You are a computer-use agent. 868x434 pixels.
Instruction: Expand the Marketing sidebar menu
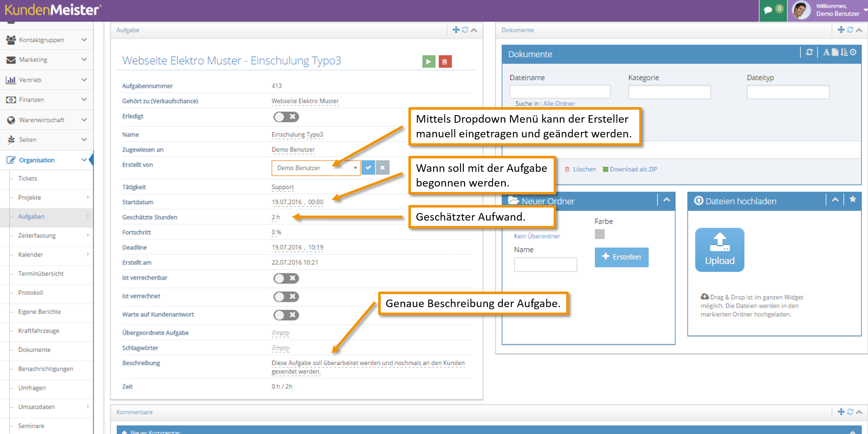[47, 60]
